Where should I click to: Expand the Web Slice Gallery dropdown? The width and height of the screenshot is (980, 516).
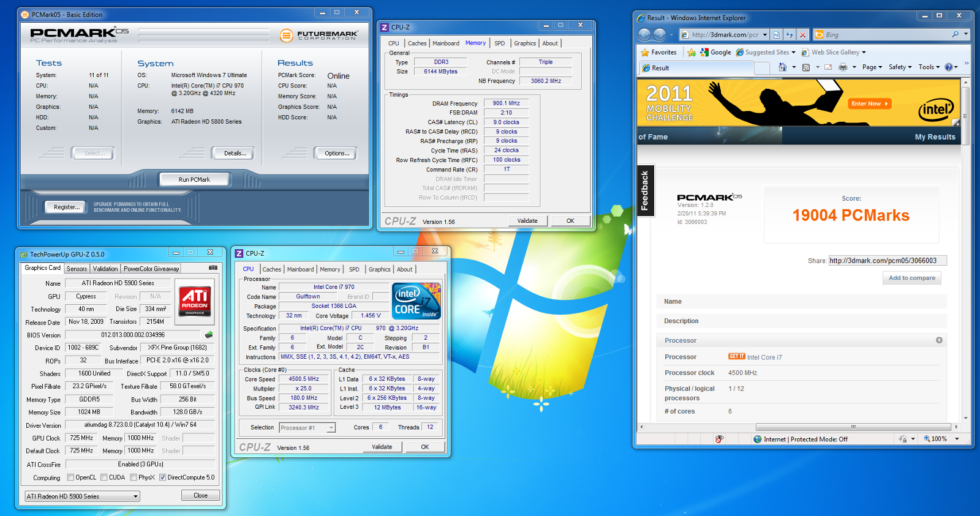pos(864,53)
